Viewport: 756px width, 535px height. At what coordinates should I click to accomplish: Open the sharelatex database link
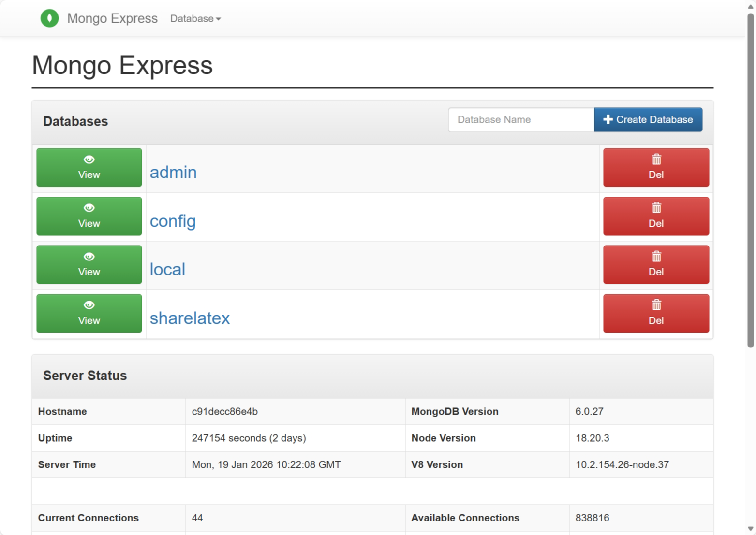click(x=190, y=318)
